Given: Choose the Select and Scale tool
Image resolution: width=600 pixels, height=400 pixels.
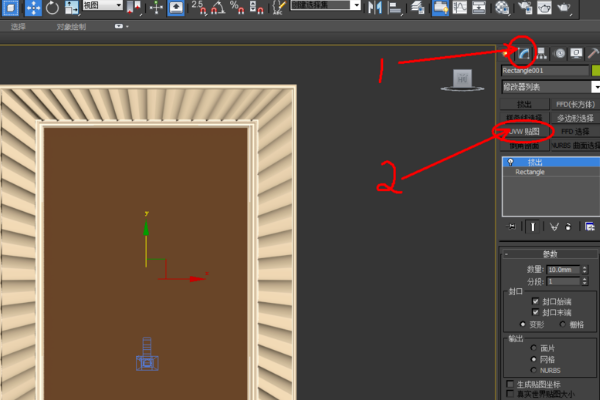Looking at the screenshot, I should 71,7.
